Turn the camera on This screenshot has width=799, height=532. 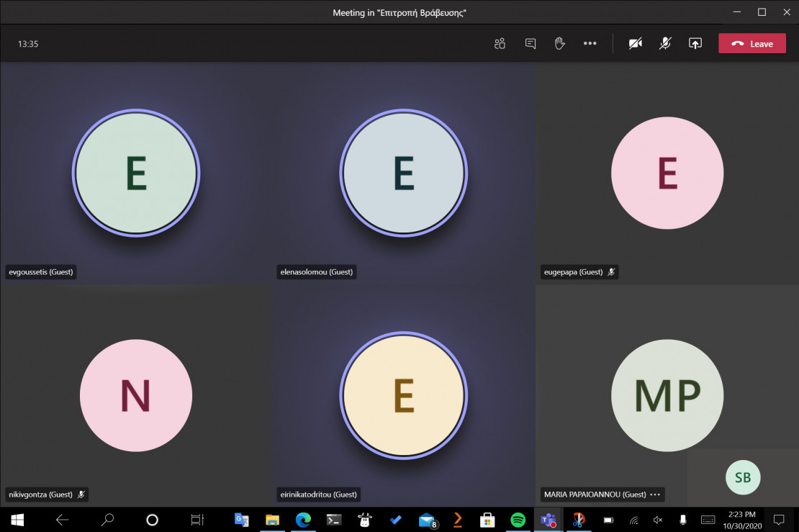(x=635, y=44)
